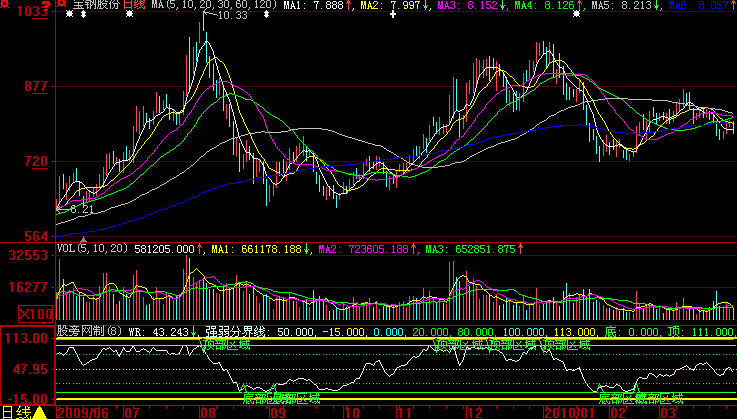
Task: Click the 2009/06 date on the time axis
Action: 85,411
